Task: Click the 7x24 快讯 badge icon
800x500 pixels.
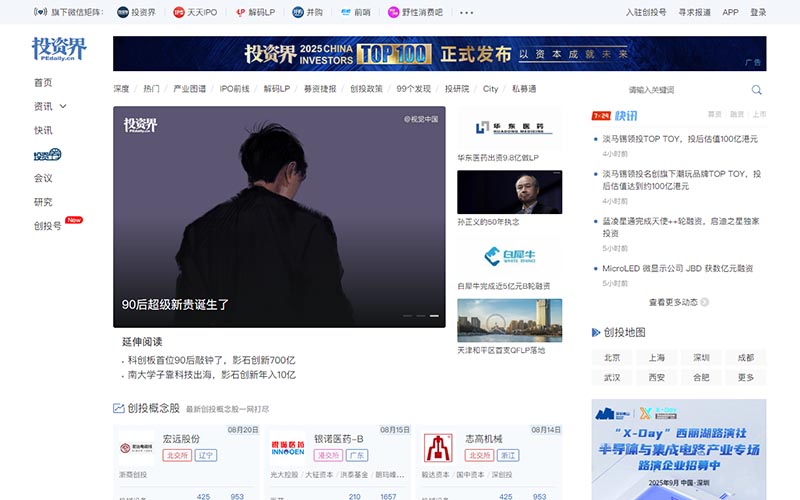Action: 601,116
